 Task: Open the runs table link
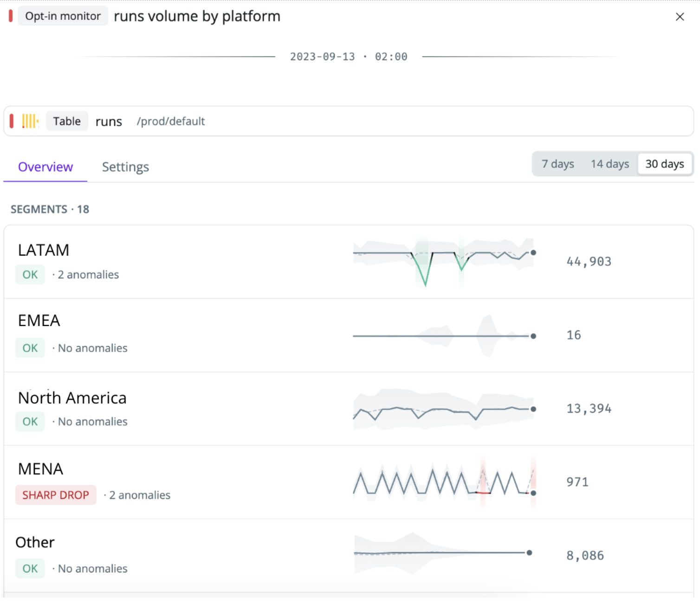click(109, 122)
